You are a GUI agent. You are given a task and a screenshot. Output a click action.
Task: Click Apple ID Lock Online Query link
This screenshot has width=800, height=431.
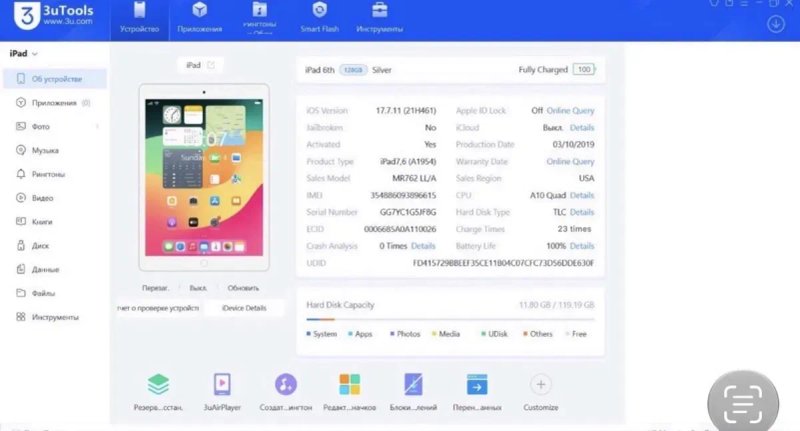[x=570, y=111]
